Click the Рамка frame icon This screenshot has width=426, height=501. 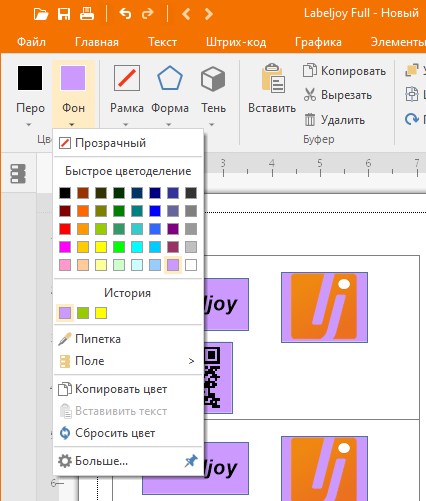tap(127, 78)
